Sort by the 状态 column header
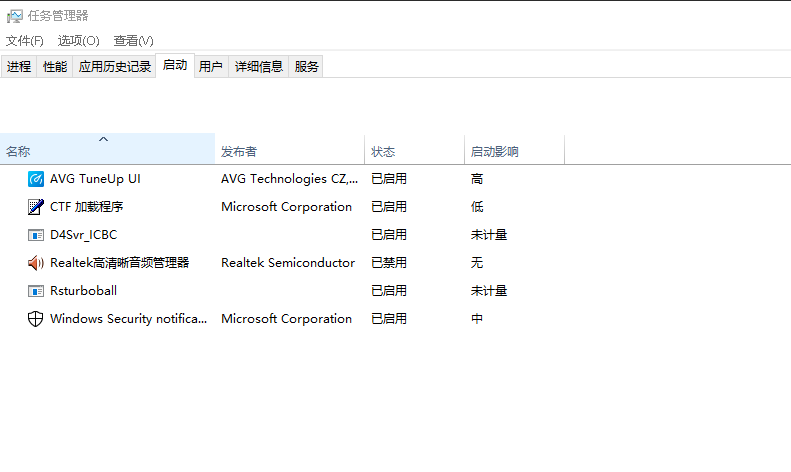 pyautogui.click(x=383, y=152)
